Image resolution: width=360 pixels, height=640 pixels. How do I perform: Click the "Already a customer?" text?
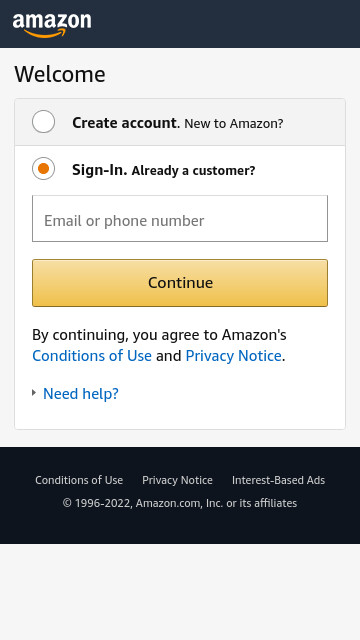[193, 171]
